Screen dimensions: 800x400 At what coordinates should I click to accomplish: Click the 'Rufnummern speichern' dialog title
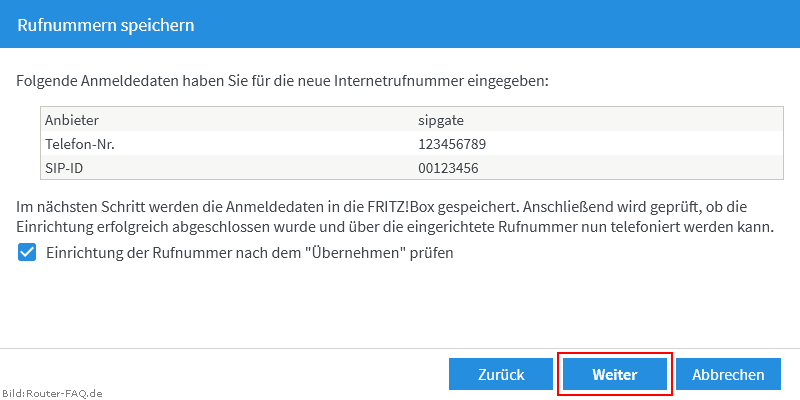(106, 24)
